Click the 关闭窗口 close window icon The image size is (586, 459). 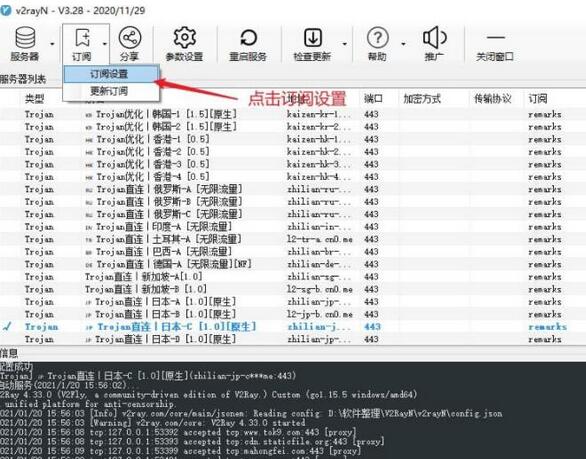pyautogui.click(x=495, y=43)
